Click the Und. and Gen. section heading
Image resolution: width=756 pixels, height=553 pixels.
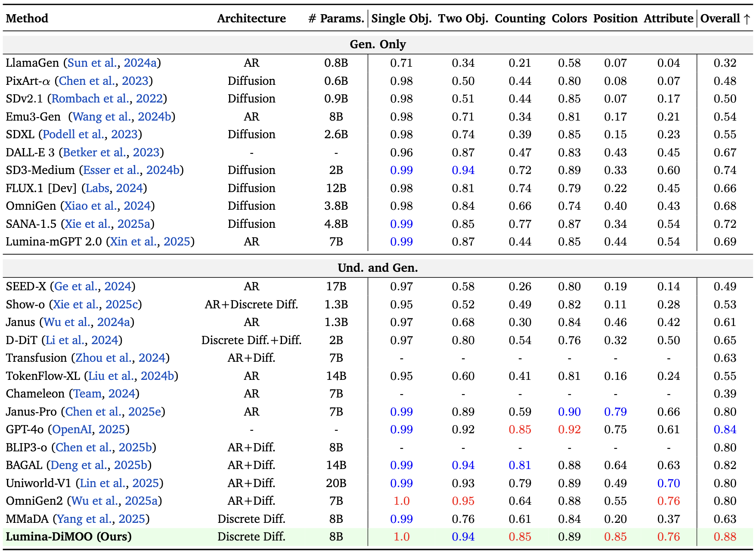coord(378,268)
